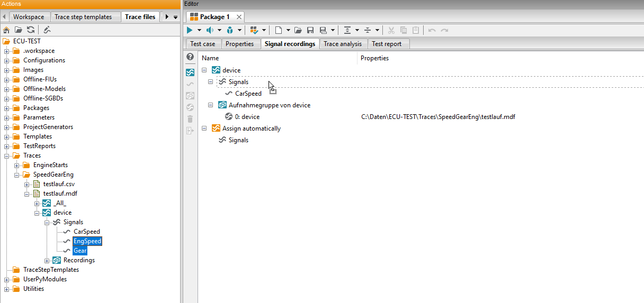Click the blue Run play button
The height and width of the screenshot is (303, 644).
point(190,30)
